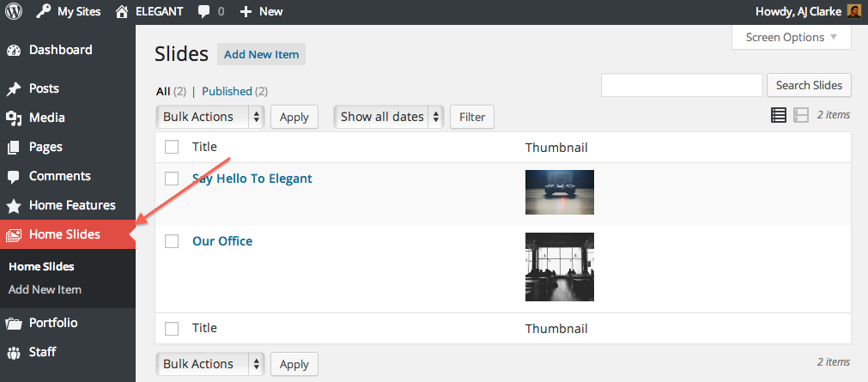Click the WordPress logo icon

(13, 11)
